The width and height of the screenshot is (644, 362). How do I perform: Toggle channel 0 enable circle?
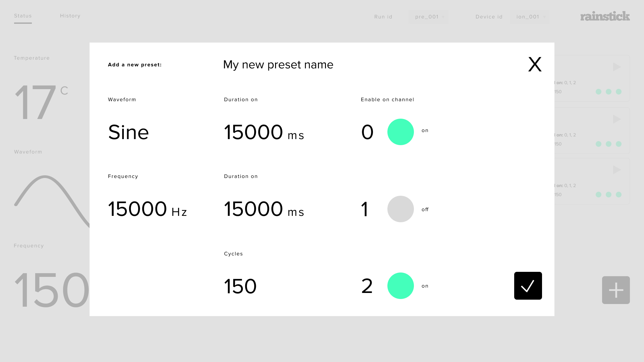[400, 132]
